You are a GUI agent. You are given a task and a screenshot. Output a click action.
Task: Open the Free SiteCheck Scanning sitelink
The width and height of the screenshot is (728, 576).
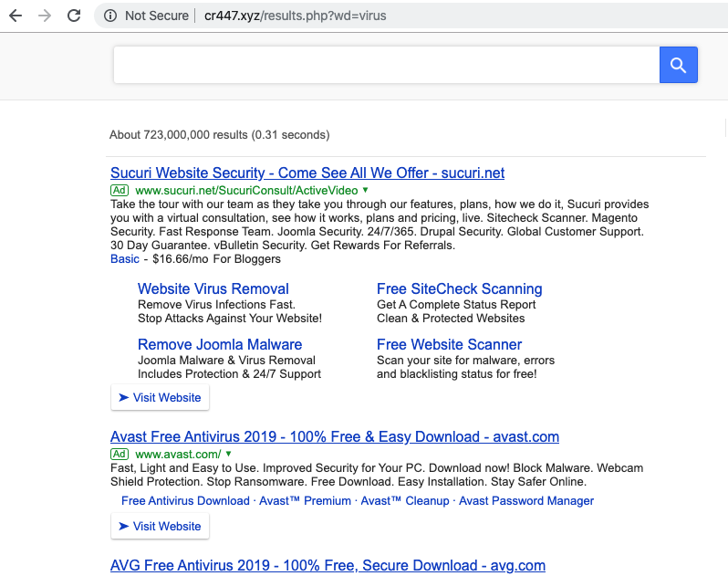click(459, 288)
